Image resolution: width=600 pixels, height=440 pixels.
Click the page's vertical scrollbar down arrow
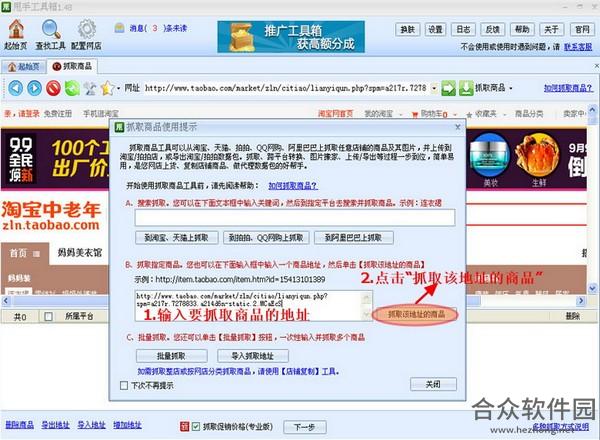(592, 288)
